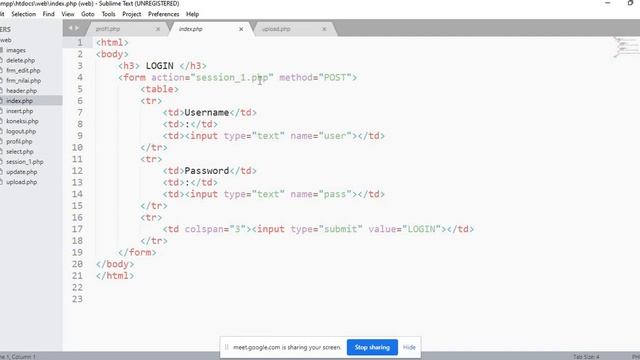Open insert.php from the sidebar

[20, 111]
